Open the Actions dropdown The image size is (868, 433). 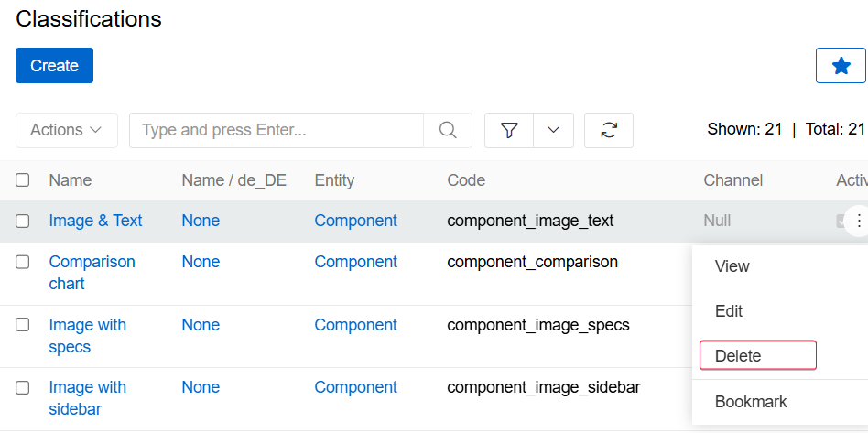(x=66, y=130)
